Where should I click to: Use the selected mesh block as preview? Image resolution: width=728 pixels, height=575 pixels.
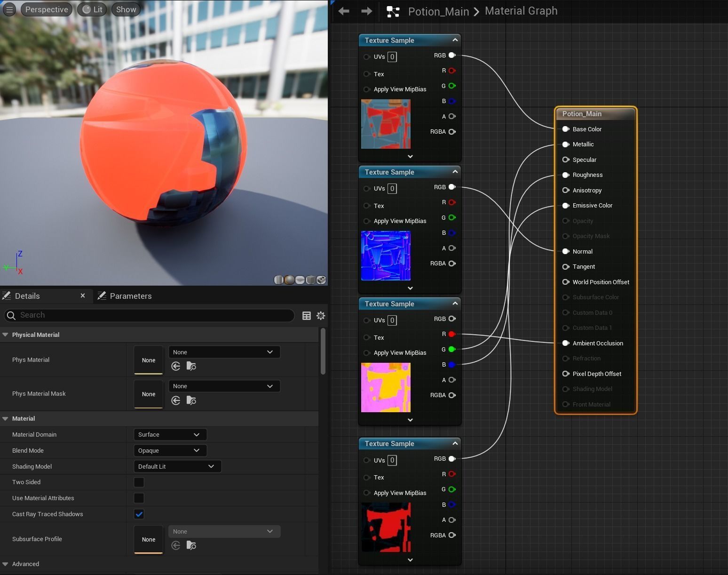321,280
